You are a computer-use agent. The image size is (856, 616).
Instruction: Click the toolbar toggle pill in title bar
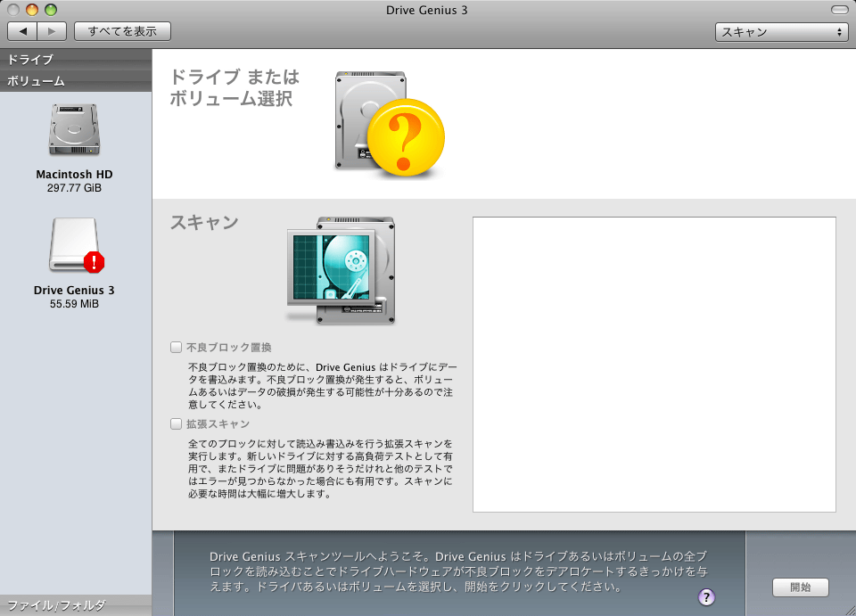click(x=839, y=10)
